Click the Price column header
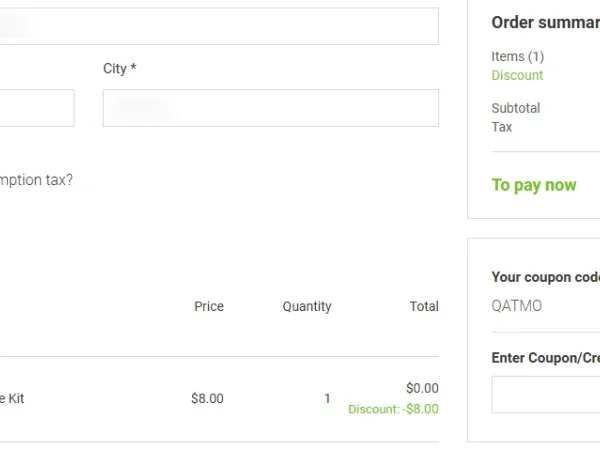 (209, 306)
